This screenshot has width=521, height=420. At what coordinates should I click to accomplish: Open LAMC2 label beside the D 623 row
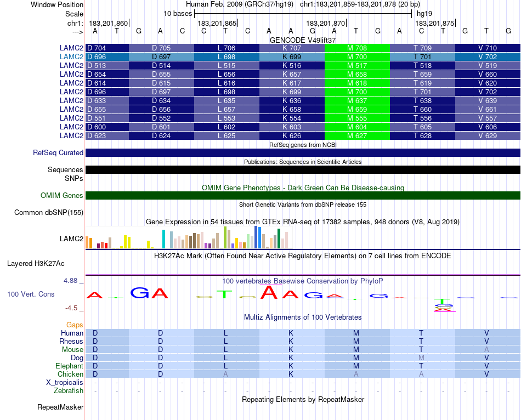tap(71, 136)
